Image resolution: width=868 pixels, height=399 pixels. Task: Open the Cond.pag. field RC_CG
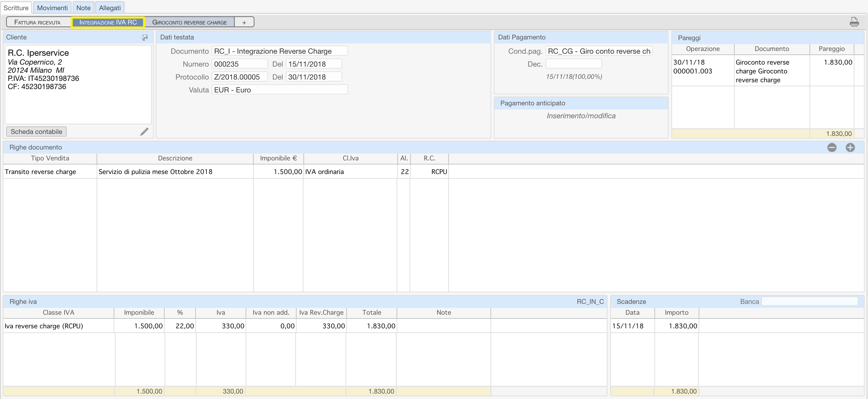(x=599, y=51)
